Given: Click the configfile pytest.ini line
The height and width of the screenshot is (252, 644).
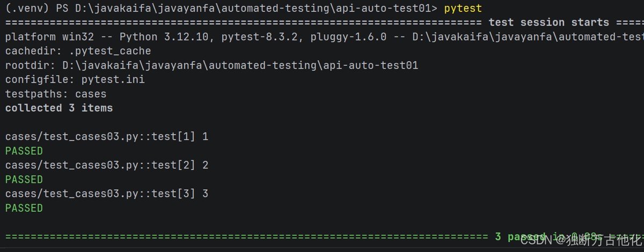Looking at the screenshot, I should point(75,80).
